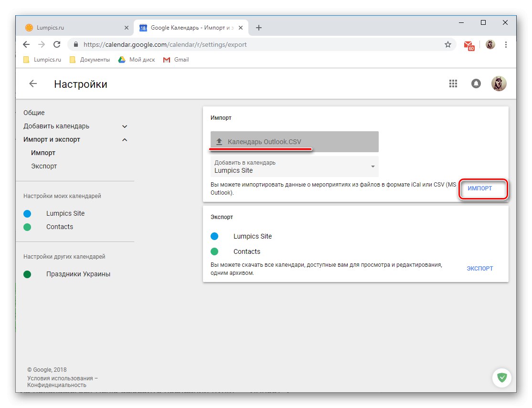Open the Gmail extension with 60 badge

pyautogui.click(x=468, y=44)
